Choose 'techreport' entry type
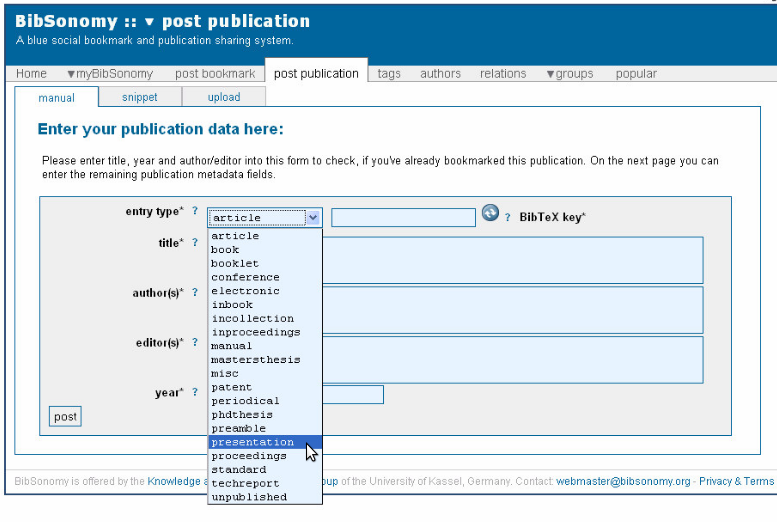The width and height of the screenshot is (777, 522). point(265,483)
